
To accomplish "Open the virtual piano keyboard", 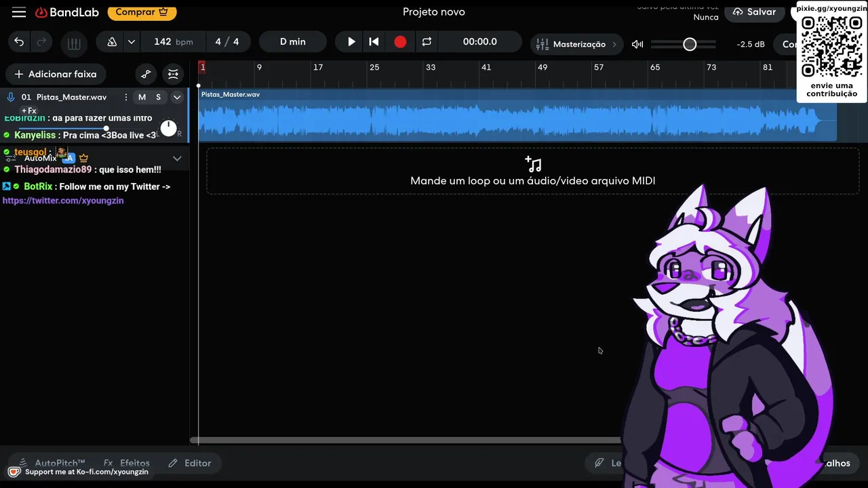I will (74, 44).
